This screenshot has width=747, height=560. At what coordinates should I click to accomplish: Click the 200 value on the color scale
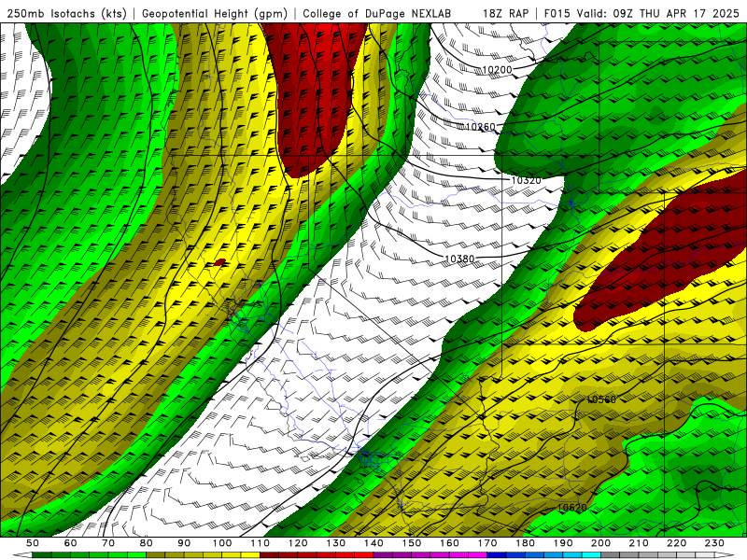pyautogui.click(x=601, y=543)
